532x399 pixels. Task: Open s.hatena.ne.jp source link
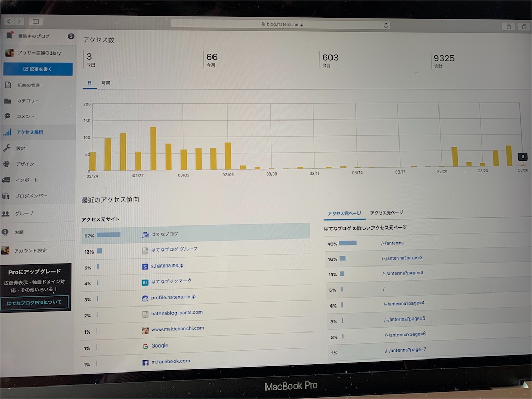[167, 265]
